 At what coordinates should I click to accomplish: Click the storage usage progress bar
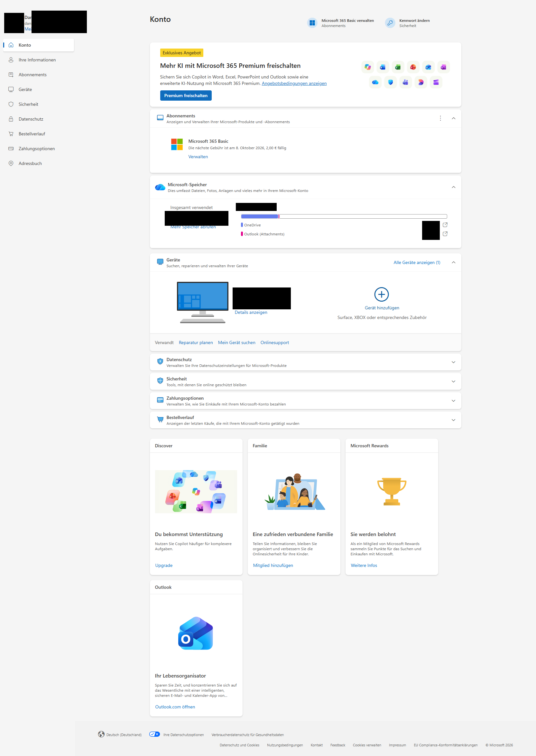pyautogui.click(x=344, y=217)
